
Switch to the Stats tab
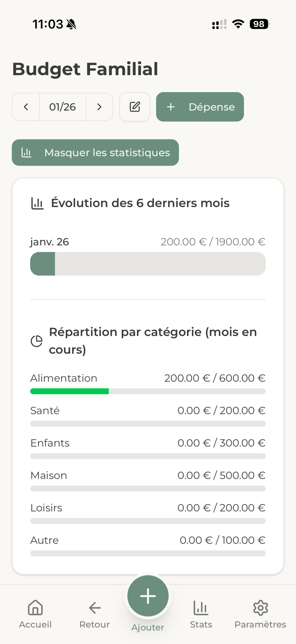(x=201, y=614)
